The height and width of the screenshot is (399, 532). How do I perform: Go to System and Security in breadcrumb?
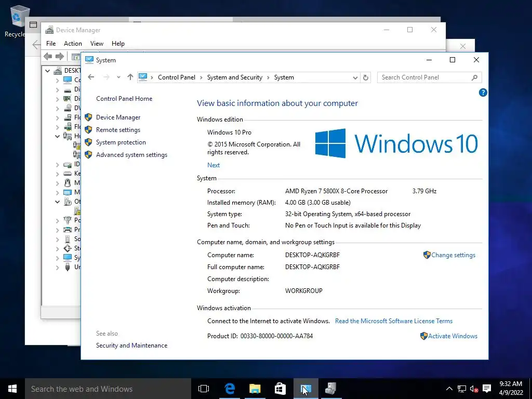click(x=235, y=77)
